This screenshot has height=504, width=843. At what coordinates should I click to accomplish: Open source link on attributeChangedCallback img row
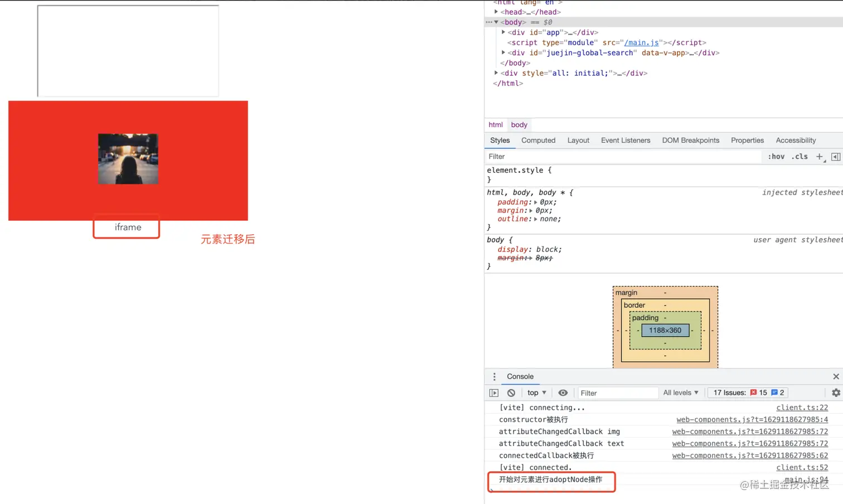750,432
